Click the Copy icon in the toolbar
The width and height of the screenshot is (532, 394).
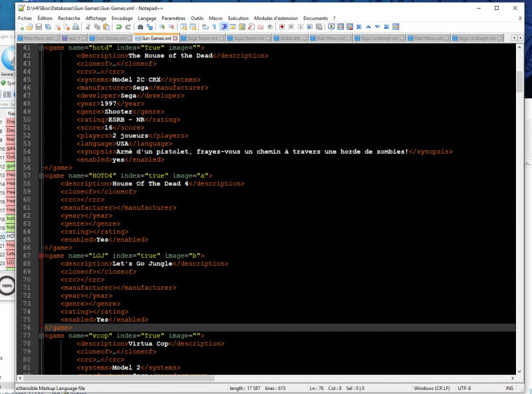(x=97, y=27)
